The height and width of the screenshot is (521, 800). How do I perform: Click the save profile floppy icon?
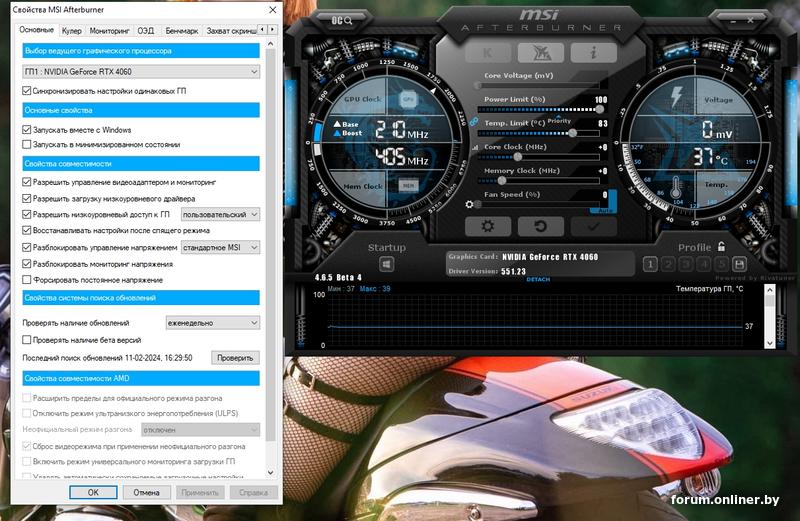pyautogui.click(x=739, y=264)
